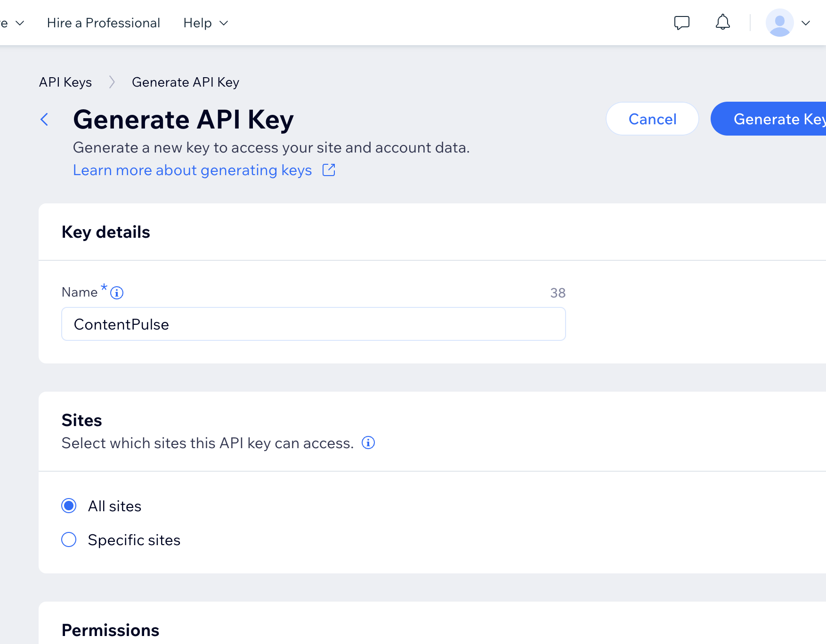Screen dimensions: 826x644
Task: Open Learn more about generating keys
Action: tap(193, 170)
